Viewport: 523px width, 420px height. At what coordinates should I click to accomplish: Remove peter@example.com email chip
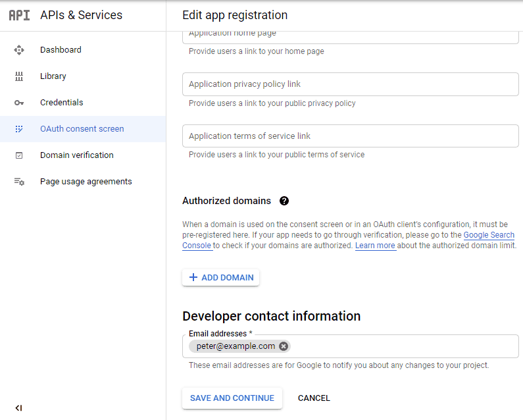coord(284,346)
